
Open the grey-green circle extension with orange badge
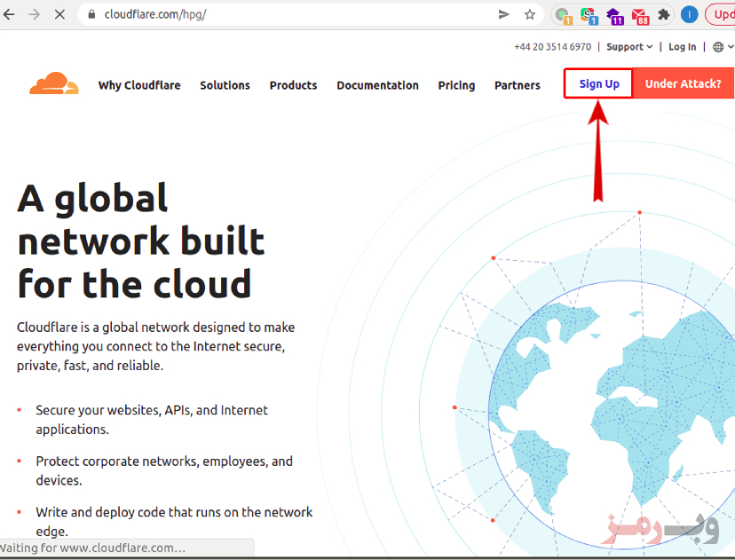563,15
